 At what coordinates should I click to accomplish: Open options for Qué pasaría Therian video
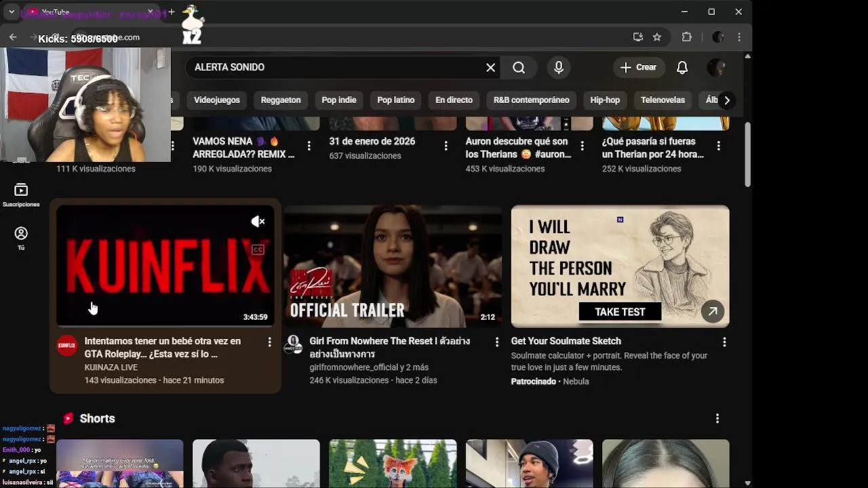coord(718,146)
